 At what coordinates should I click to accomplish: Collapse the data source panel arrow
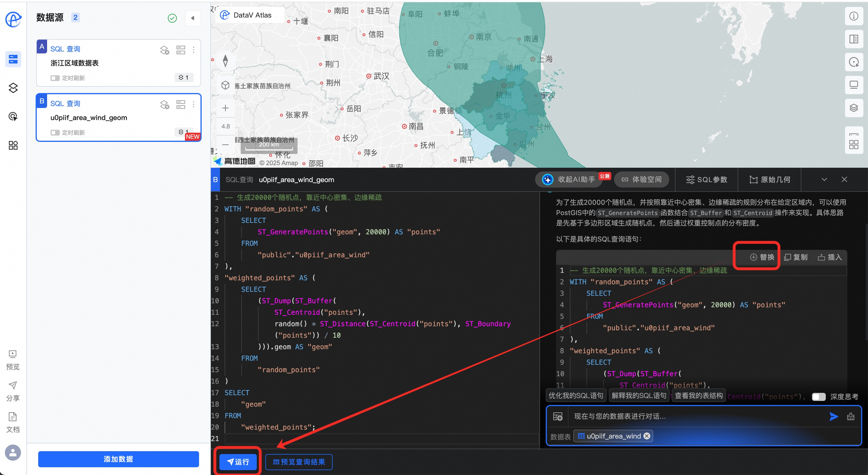[193, 18]
